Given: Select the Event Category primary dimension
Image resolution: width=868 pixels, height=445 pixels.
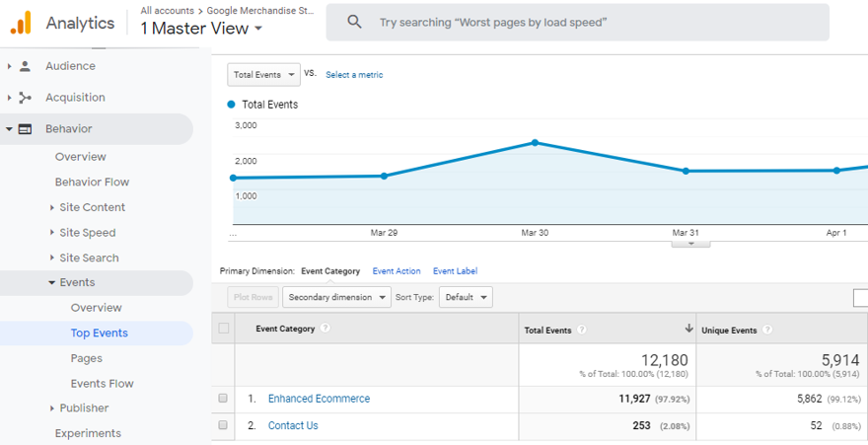Looking at the screenshot, I should (330, 271).
